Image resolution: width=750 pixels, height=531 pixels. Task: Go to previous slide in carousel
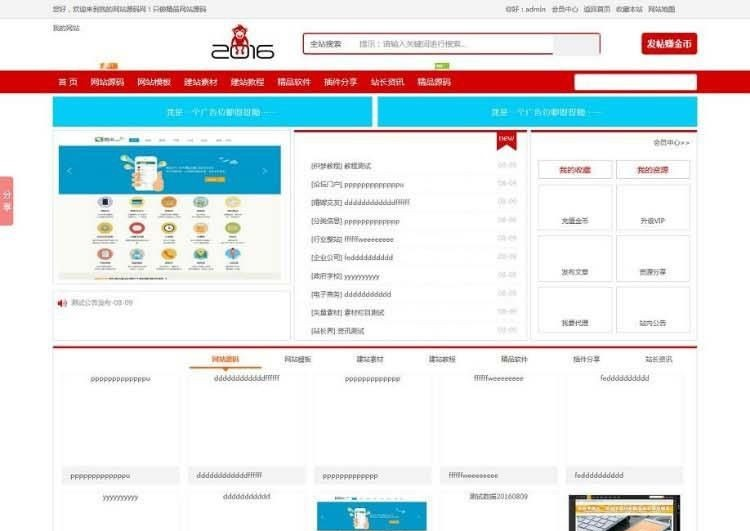tap(69, 171)
